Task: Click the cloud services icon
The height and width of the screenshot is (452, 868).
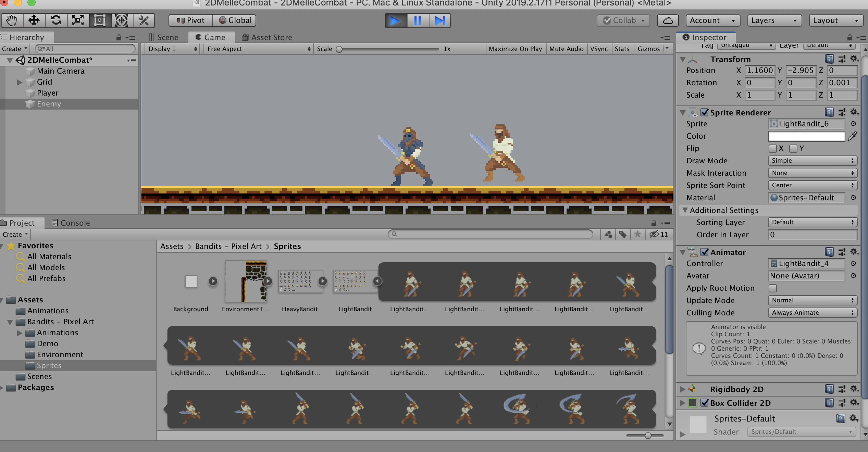Action: click(x=667, y=21)
